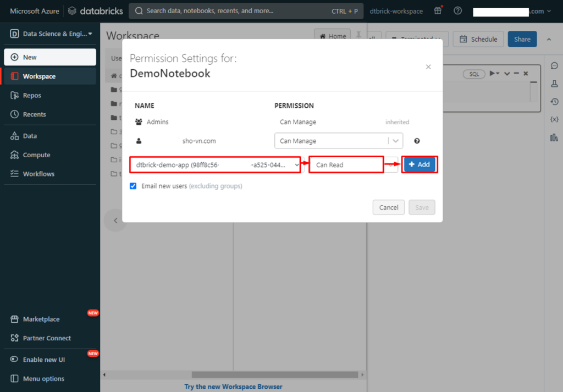Run the cell with play icon

click(493, 73)
